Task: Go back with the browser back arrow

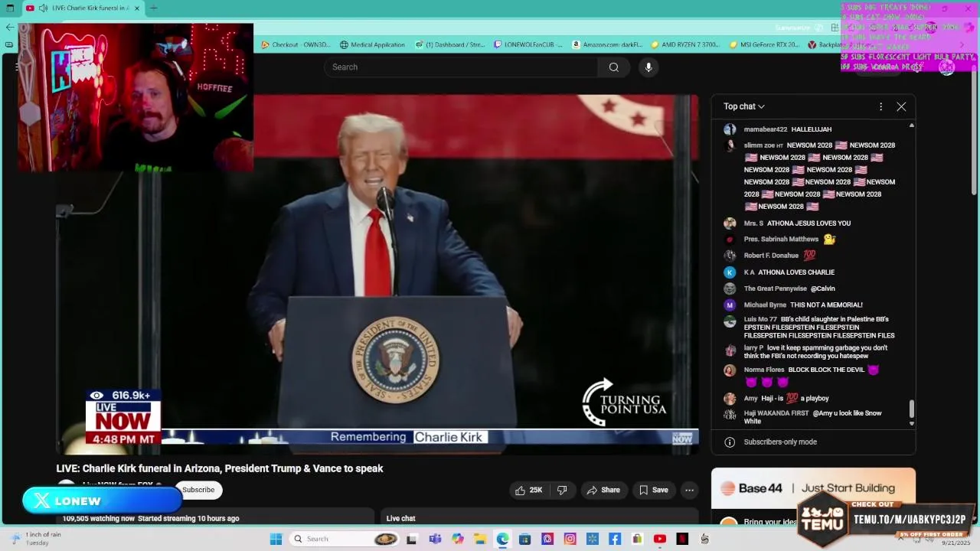Action: coord(9,27)
